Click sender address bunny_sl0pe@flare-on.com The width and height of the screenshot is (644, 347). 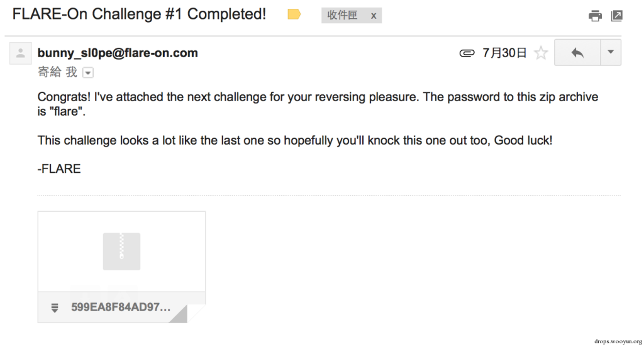click(x=118, y=53)
